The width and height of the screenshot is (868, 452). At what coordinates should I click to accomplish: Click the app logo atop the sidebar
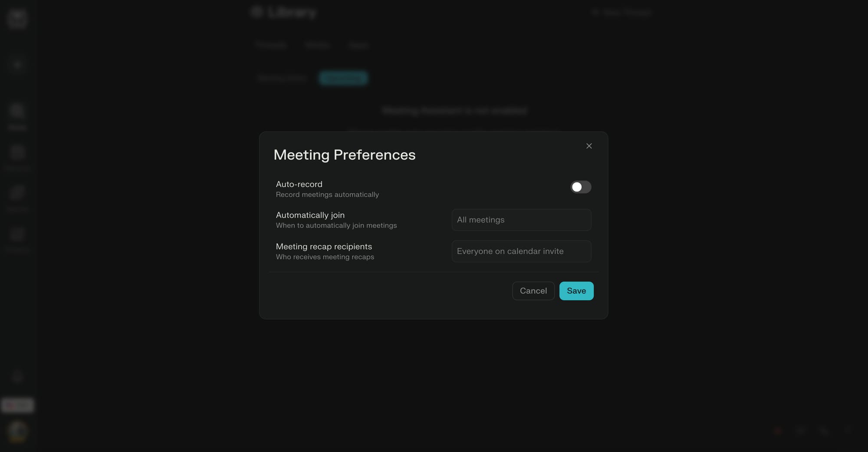pos(17,19)
